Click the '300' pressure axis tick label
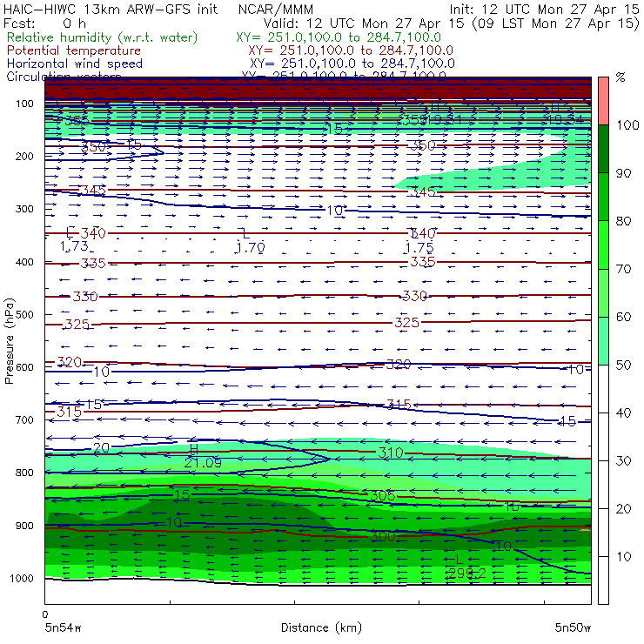This screenshot has width=644, height=644. click(24, 209)
